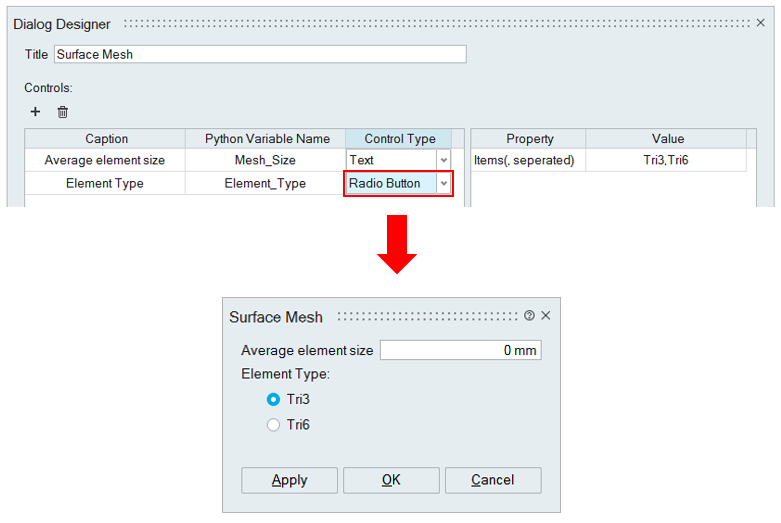This screenshot has width=781, height=523.
Task: Click the Caption column header
Action: (106, 139)
